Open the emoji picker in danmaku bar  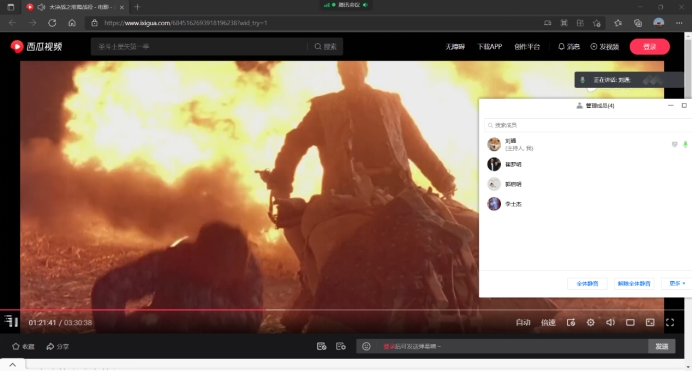click(x=366, y=346)
